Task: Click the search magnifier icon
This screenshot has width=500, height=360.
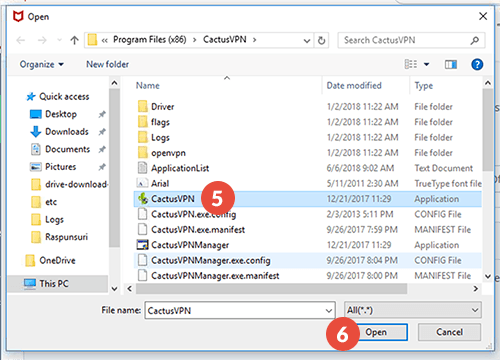Action: coord(475,40)
